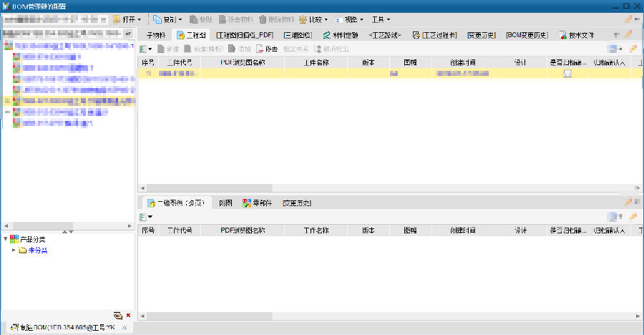The height and width of the screenshot is (335, 644).
Task: Open the [工程图扫描档_PDF] tab
Action: 245,35
